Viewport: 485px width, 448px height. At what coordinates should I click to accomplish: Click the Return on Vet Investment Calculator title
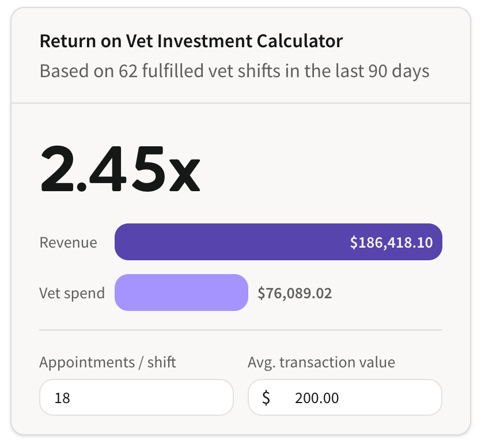[191, 41]
